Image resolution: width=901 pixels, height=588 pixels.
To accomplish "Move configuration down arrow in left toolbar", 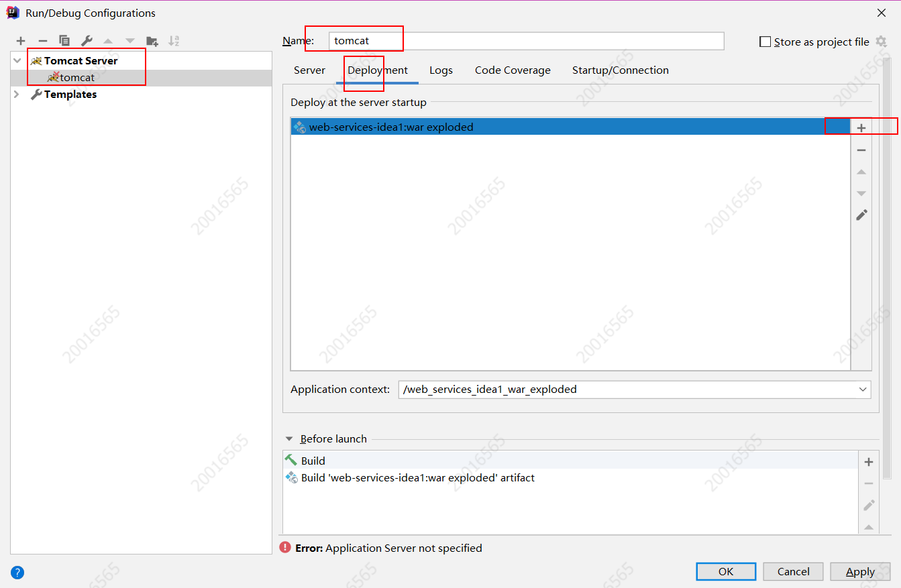I will click(x=130, y=41).
